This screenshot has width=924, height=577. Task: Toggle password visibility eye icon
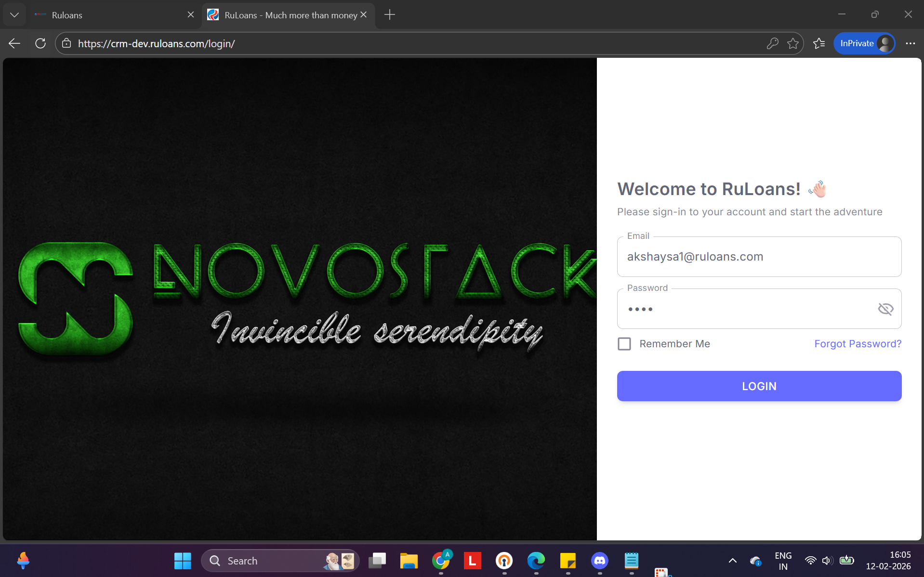(x=885, y=309)
